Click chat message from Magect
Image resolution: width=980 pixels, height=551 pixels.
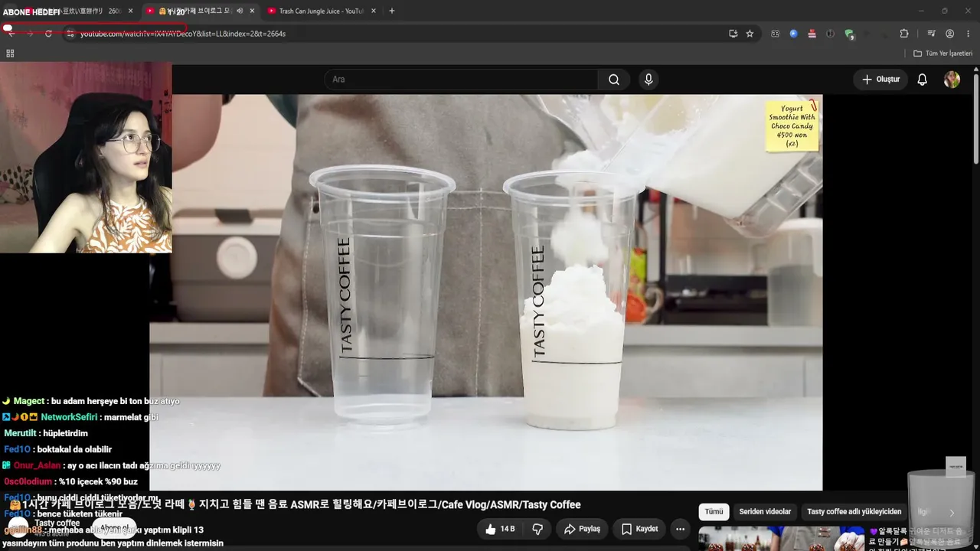click(90, 401)
